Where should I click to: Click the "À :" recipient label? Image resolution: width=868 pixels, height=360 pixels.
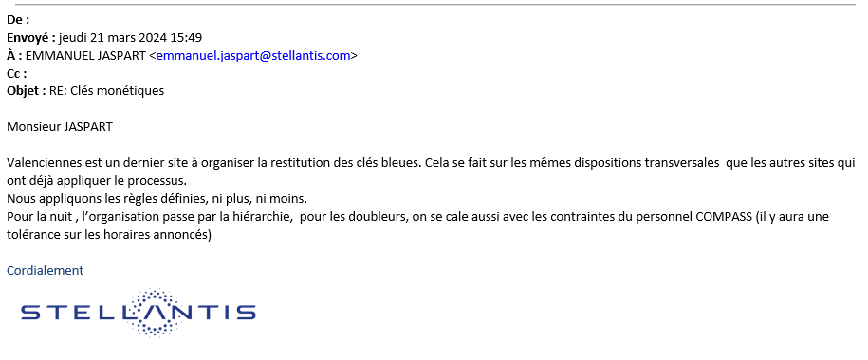pyautogui.click(x=14, y=55)
